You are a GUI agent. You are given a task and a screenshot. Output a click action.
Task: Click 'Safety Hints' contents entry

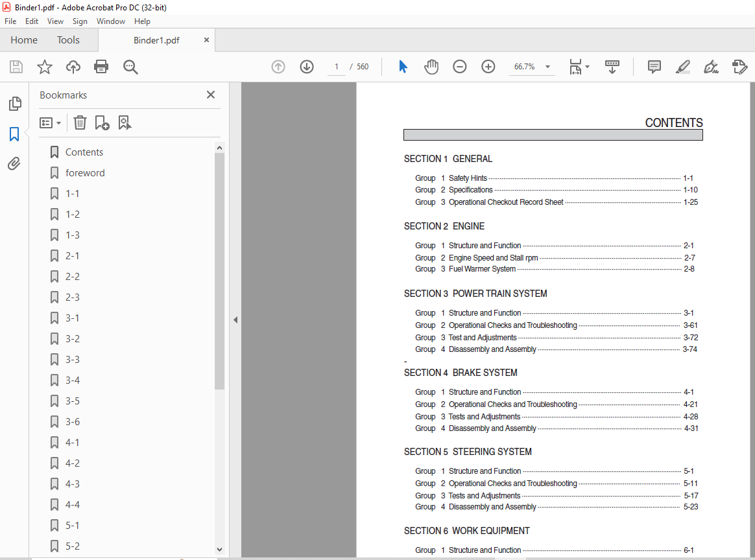(468, 178)
